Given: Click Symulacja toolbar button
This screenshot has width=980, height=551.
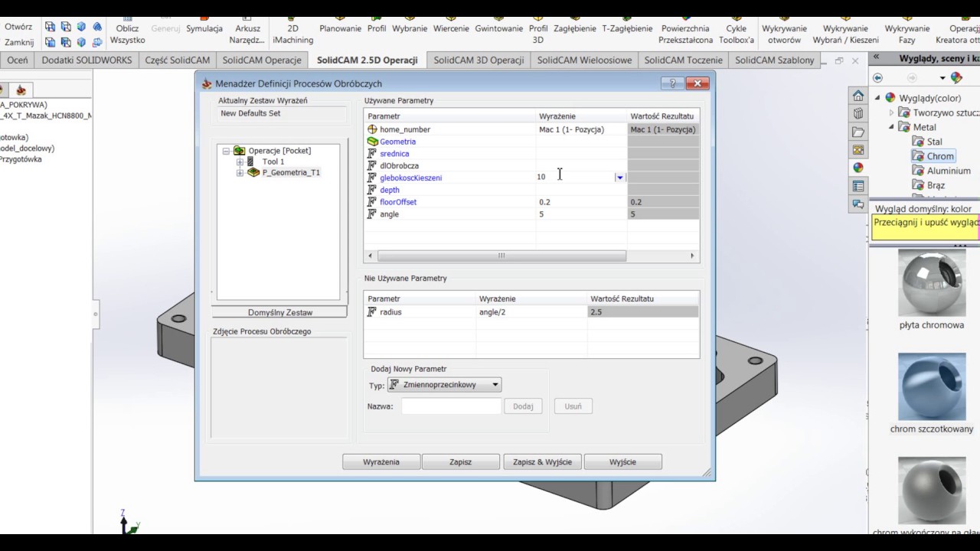Looking at the screenshot, I should (x=204, y=24).
